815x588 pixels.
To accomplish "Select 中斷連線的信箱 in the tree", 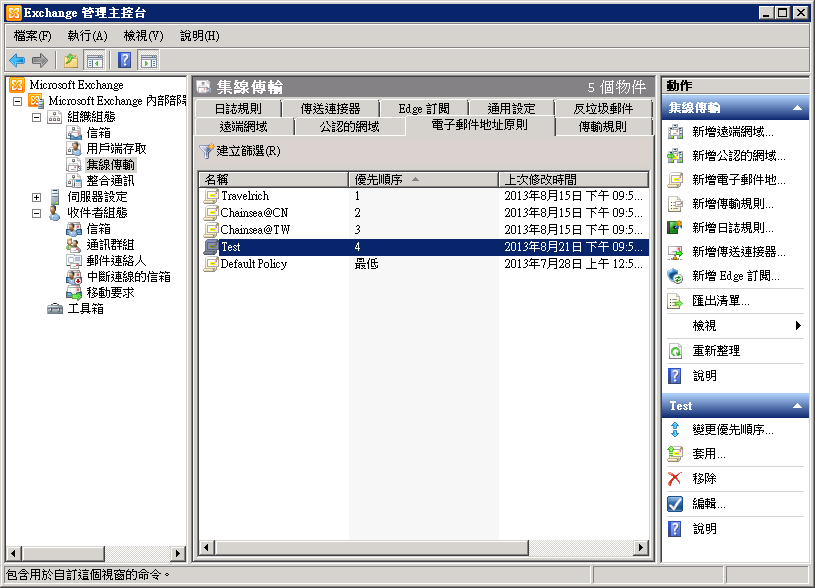I will [128, 277].
